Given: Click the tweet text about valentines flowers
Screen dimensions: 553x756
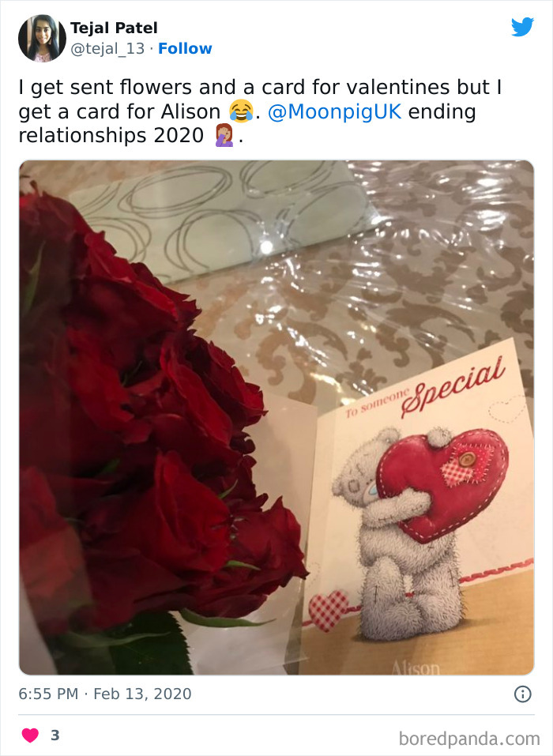Looking at the screenshot, I should click(261, 111).
